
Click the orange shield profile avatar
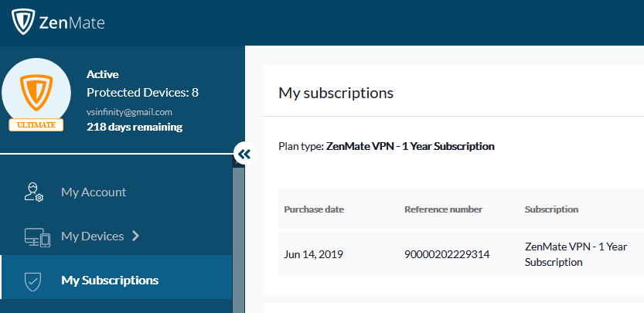[x=36, y=93]
